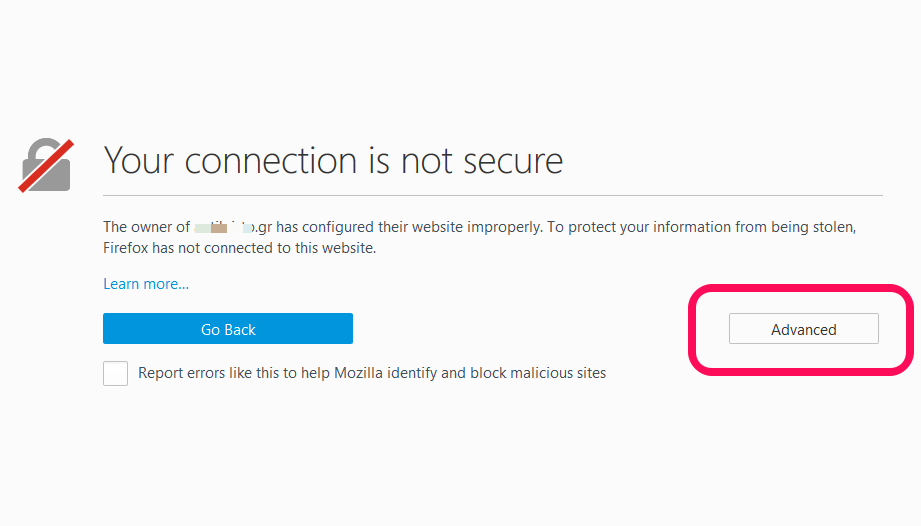Click the word Mozilla in the checkbox label
The image size is (921, 526).
coord(358,373)
